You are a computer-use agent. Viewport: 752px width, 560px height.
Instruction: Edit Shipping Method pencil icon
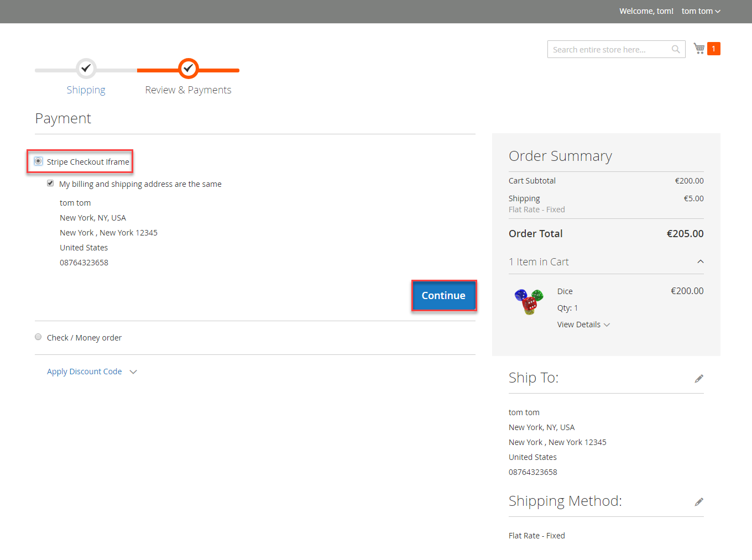point(699,502)
